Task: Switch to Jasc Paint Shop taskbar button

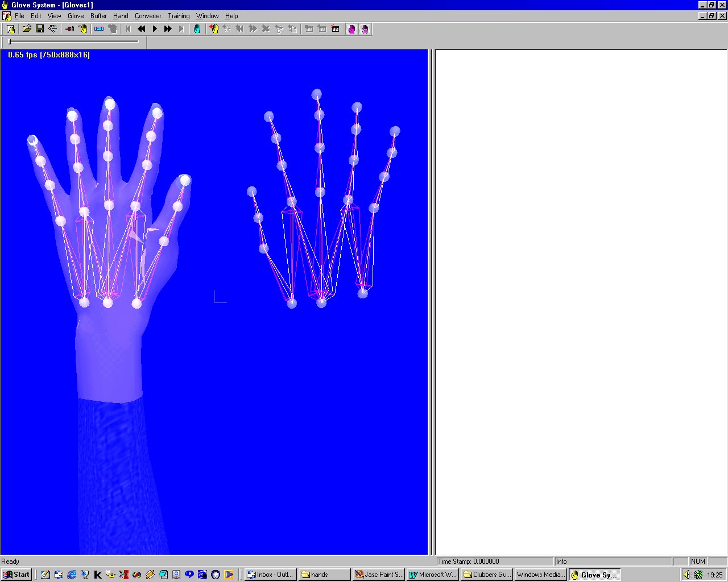Action: 379,575
